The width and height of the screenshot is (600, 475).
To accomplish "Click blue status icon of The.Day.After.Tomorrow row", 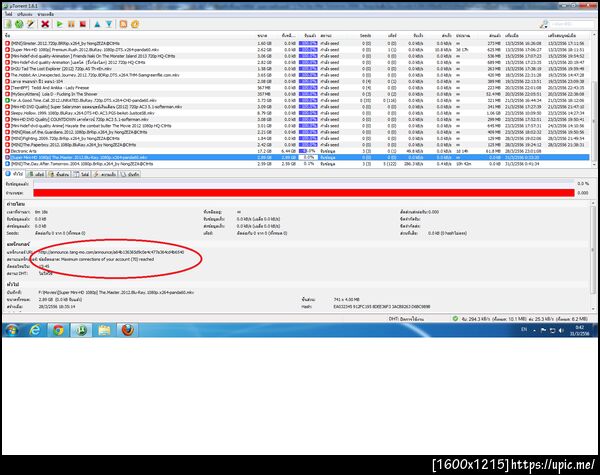I will click(x=7, y=164).
